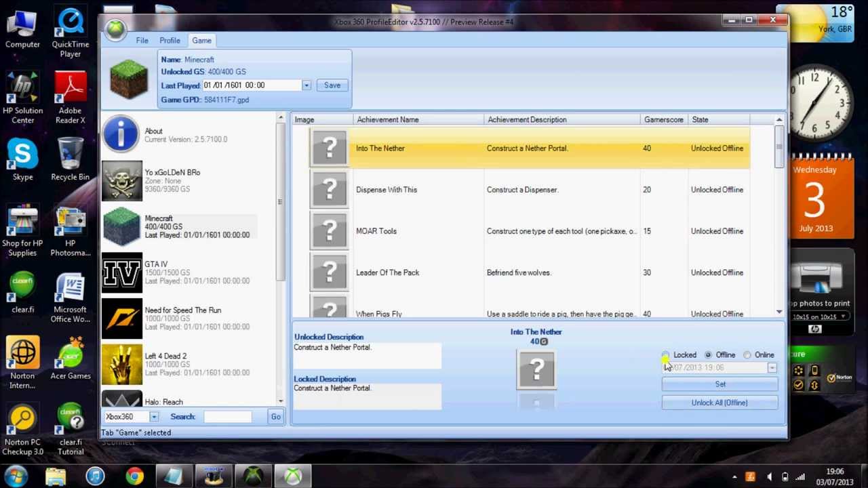Select the Yo xGoLDeN BRo profile skull picture
This screenshot has height=488, width=868.
(x=122, y=181)
